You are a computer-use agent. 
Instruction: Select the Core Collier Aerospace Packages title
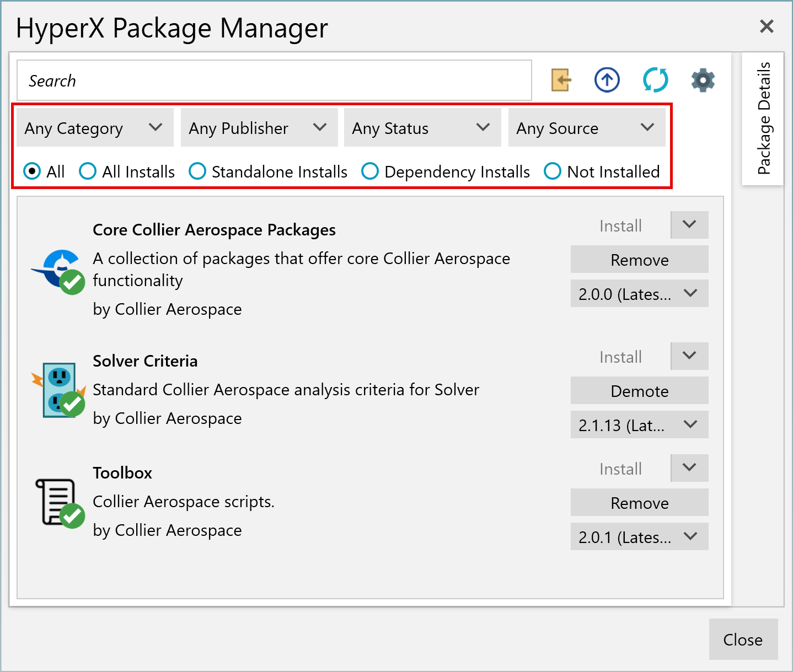click(214, 230)
